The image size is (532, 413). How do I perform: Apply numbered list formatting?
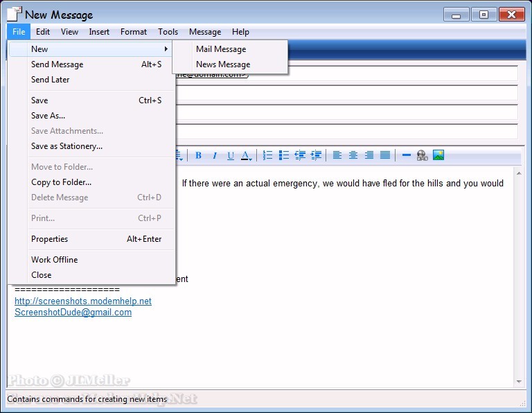coord(268,155)
